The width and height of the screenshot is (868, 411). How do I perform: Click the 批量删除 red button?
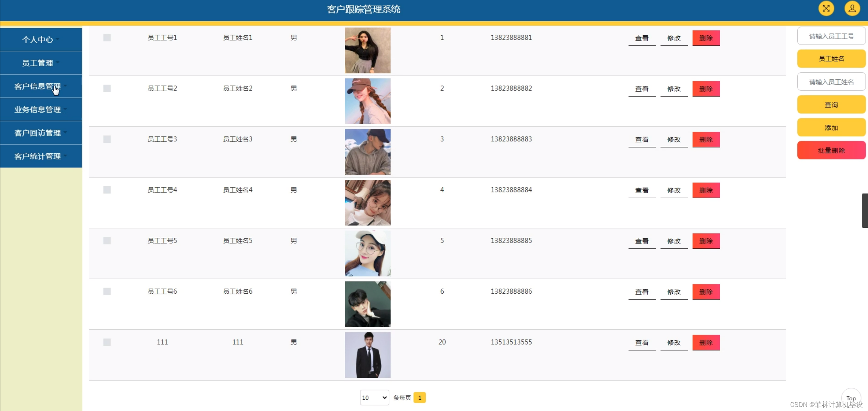[831, 150]
